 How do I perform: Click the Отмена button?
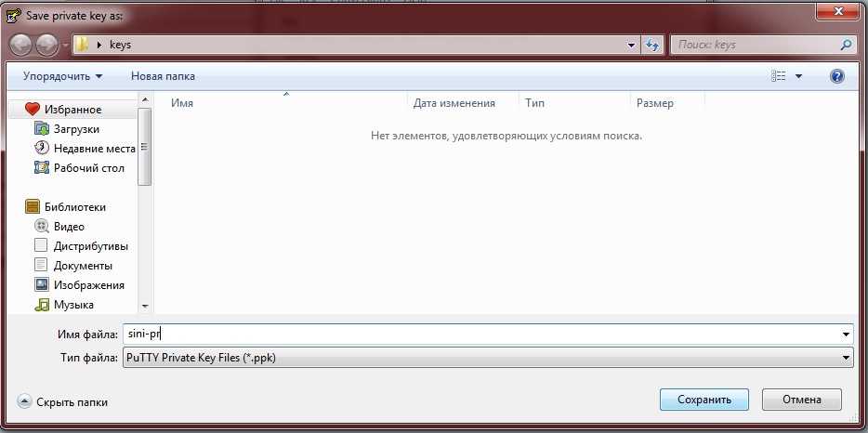click(801, 400)
